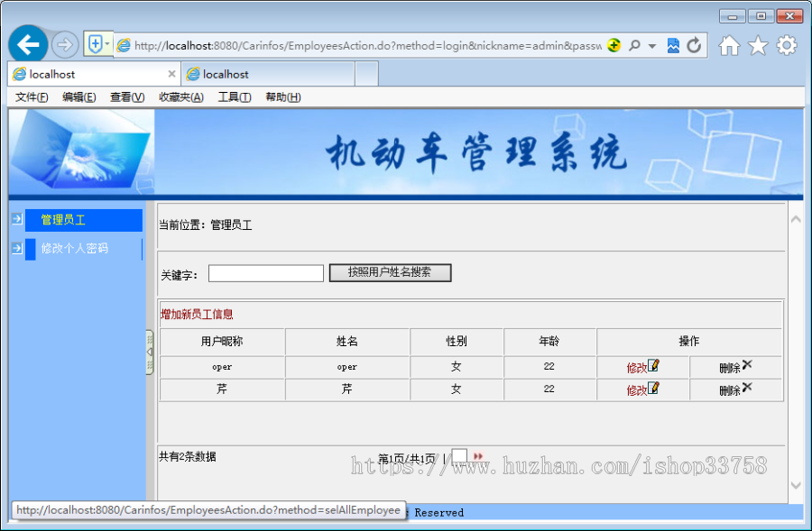Click the delete X icon in oper row

tap(747, 364)
